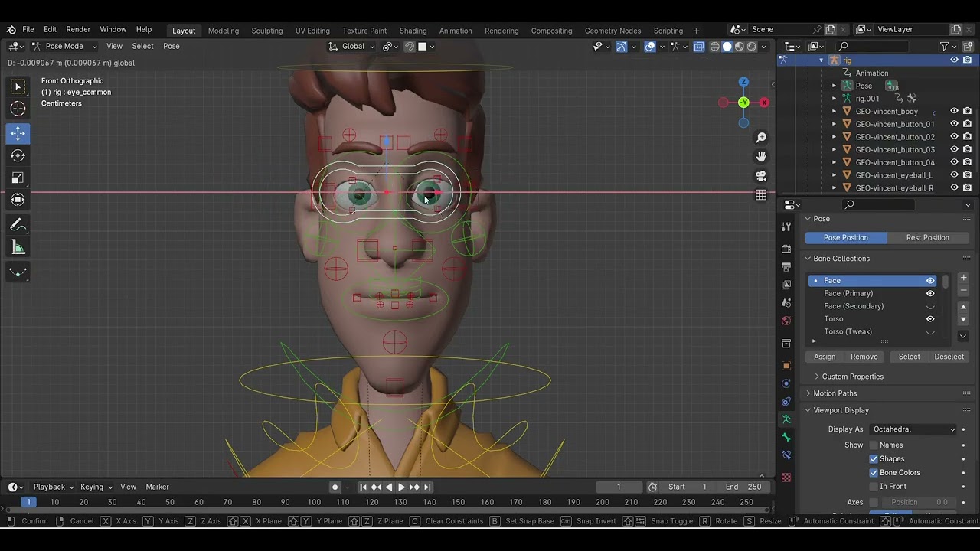Expand the Motion Paths panel
The height and width of the screenshot is (551, 980).
click(835, 393)
